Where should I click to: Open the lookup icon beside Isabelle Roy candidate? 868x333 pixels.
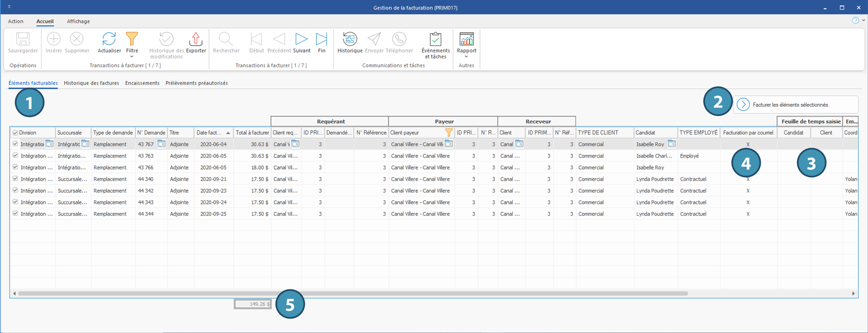(671, 144)
